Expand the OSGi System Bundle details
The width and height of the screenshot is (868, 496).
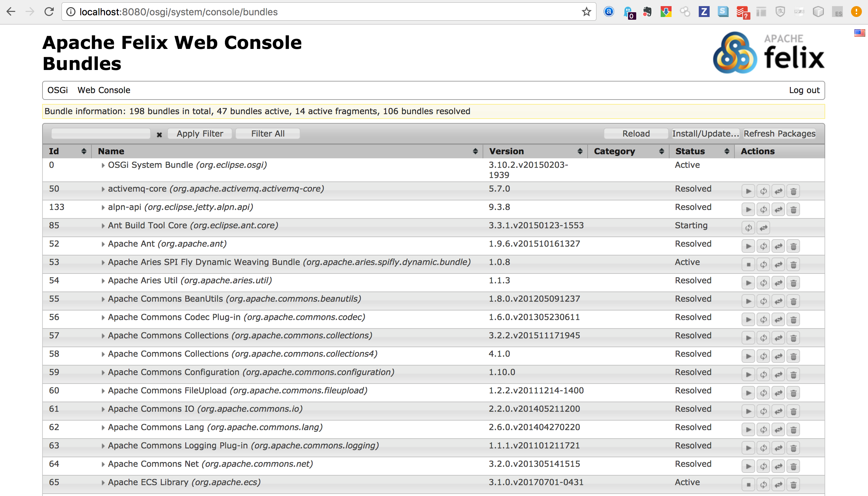(x=103, y=165)
